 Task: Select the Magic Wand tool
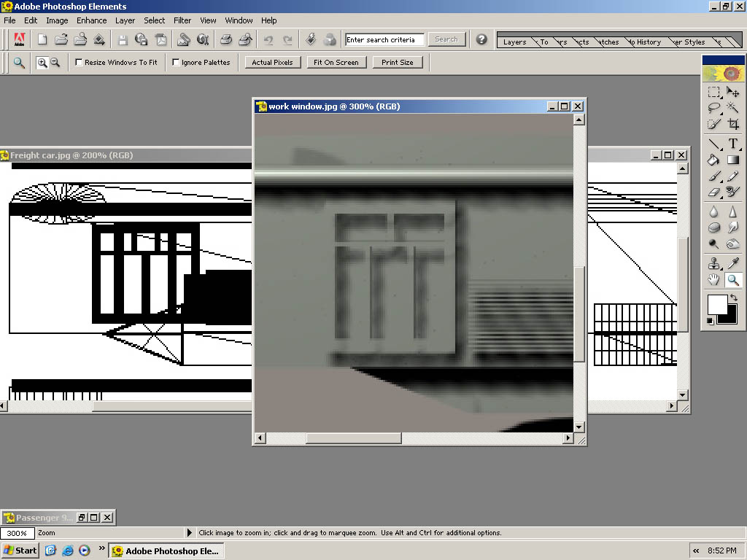[733, 108]
